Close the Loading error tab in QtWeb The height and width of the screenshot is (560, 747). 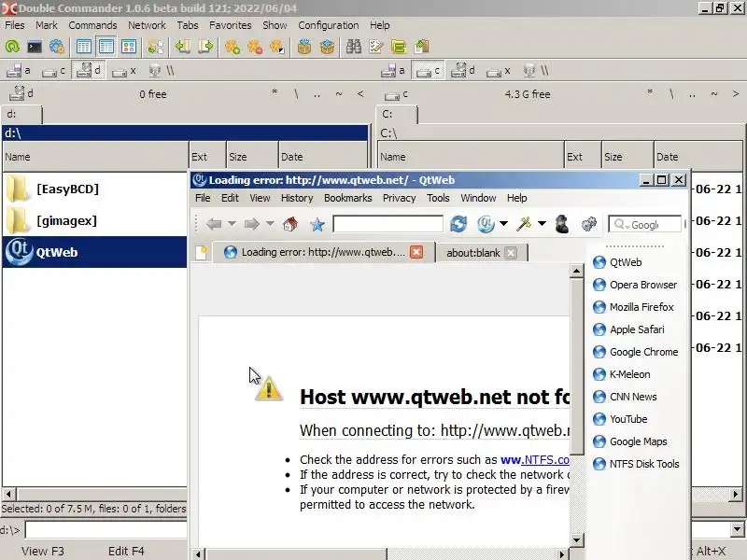click(x=416, y=252)
